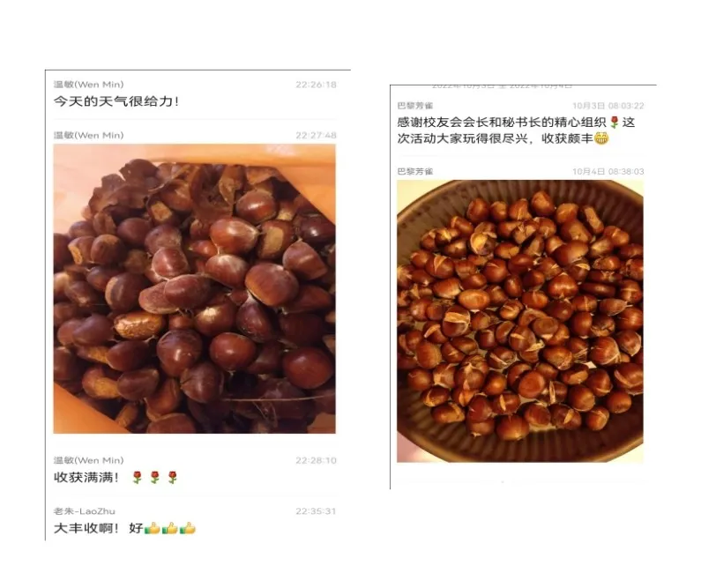This screenshot has width=701, height=588.
Task: Select sender name 老朱-LaoZhu
Action: [x=85, y=510]
